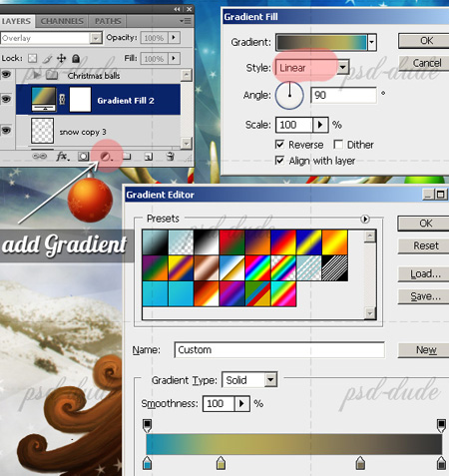Click the create new group folder icon
This screenshot has height=476, width=449.
coord(126,156)
